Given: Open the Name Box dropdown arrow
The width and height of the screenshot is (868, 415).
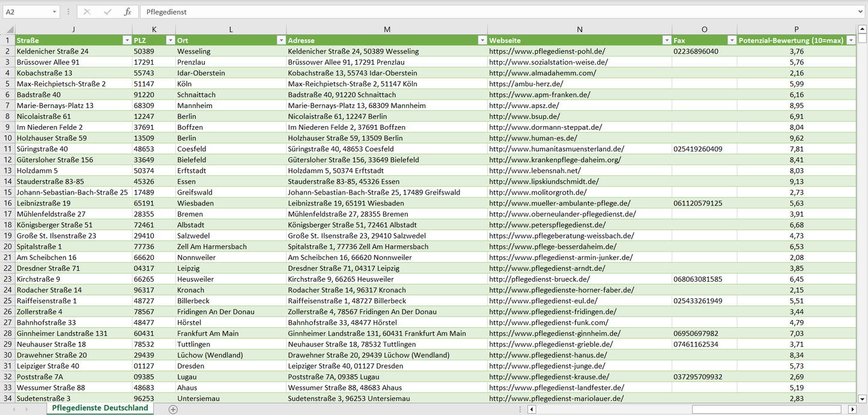Looking at the screenshot, I should (x=54, y=12).
